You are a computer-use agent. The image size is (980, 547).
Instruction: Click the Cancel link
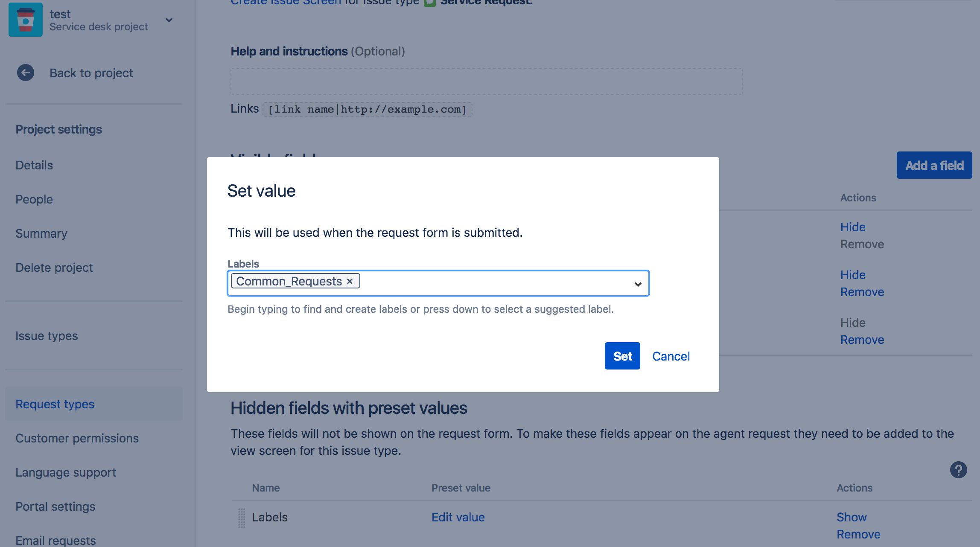point(671,356)
